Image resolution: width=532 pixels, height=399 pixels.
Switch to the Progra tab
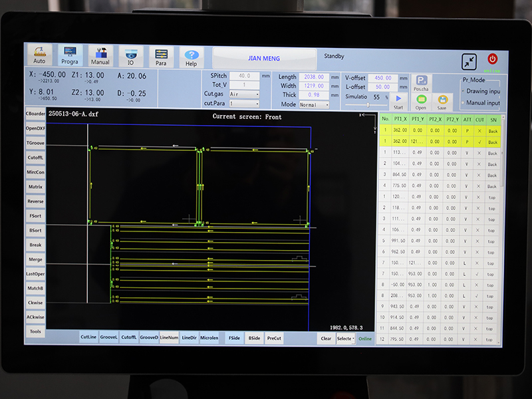pyautogui.click(x=70, y=55)
